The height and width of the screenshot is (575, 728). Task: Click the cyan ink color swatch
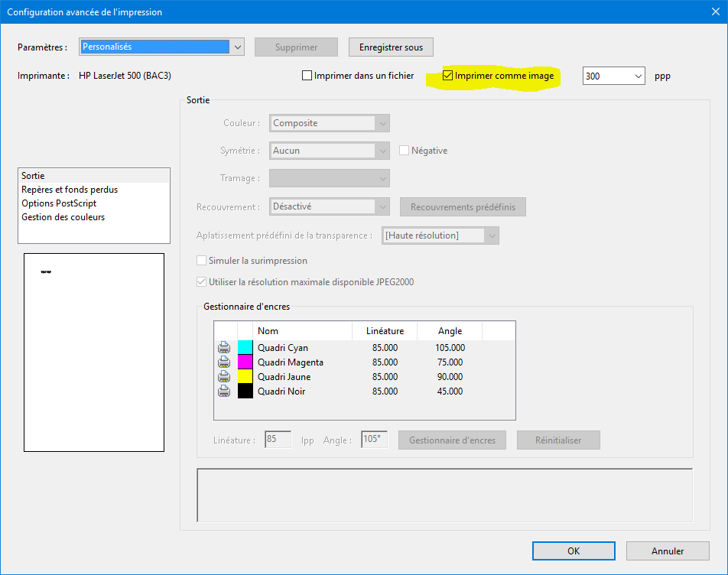click(245, 348)
